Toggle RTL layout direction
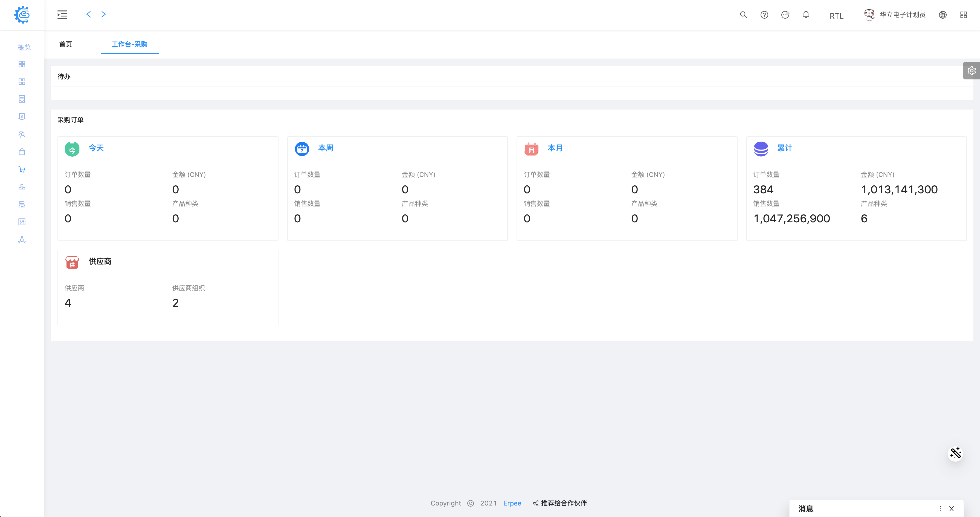 [836, 16]
